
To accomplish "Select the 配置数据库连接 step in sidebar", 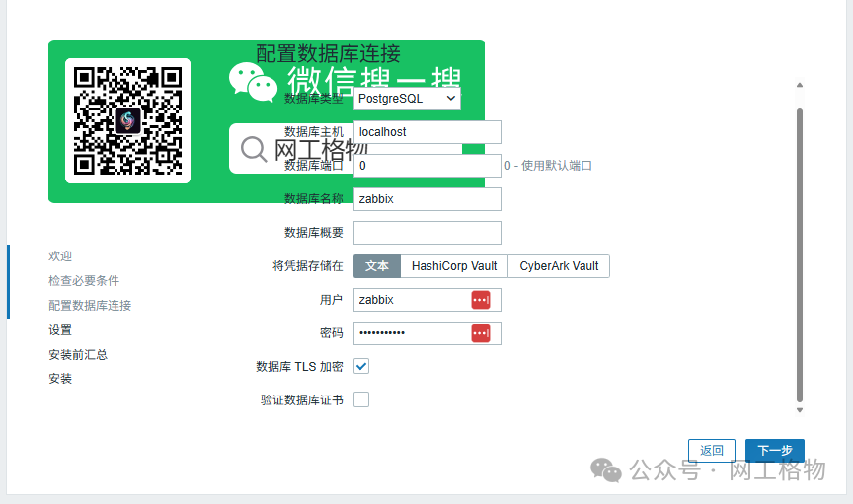I will click(90, 306).
